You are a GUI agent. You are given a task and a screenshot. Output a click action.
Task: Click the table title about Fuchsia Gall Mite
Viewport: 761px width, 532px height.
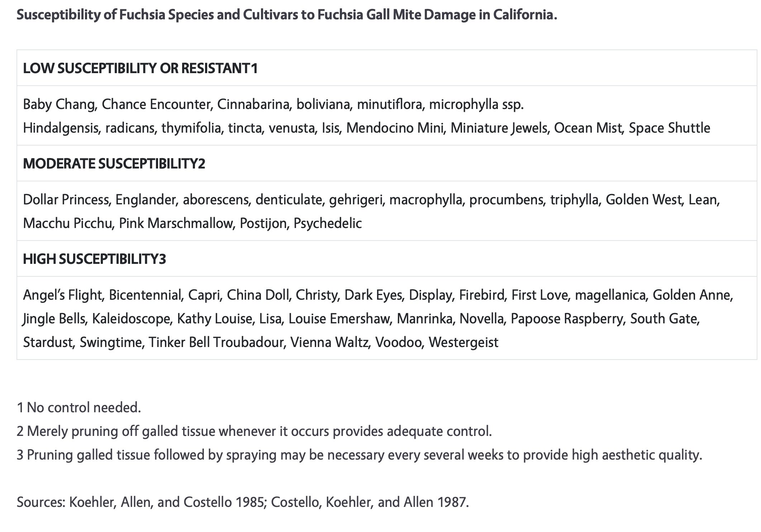287,15
